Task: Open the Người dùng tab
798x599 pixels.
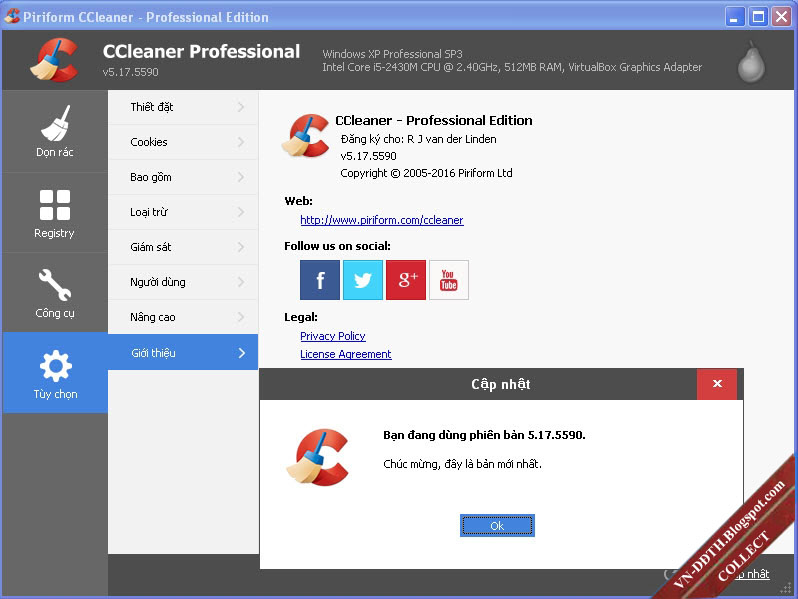Action: 183,282
